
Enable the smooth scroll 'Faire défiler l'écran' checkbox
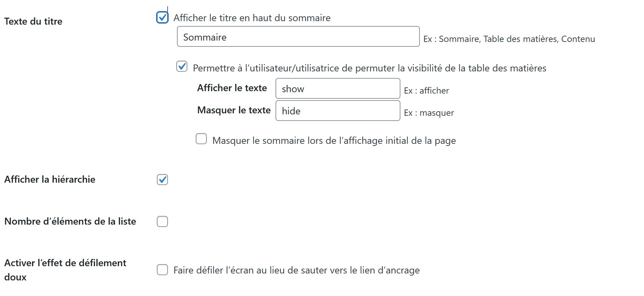point(162,270)
